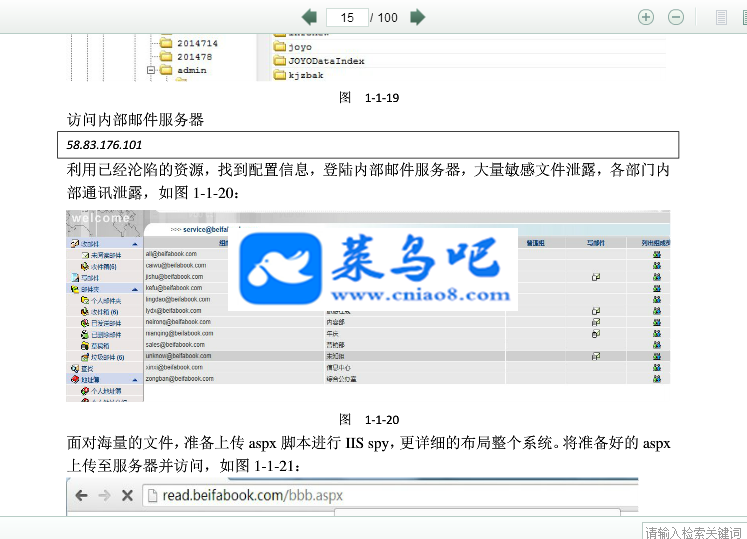Switch to single-page view icon
Image resolution: width=747 pixels, height=539 pixels.
[721, 18]
